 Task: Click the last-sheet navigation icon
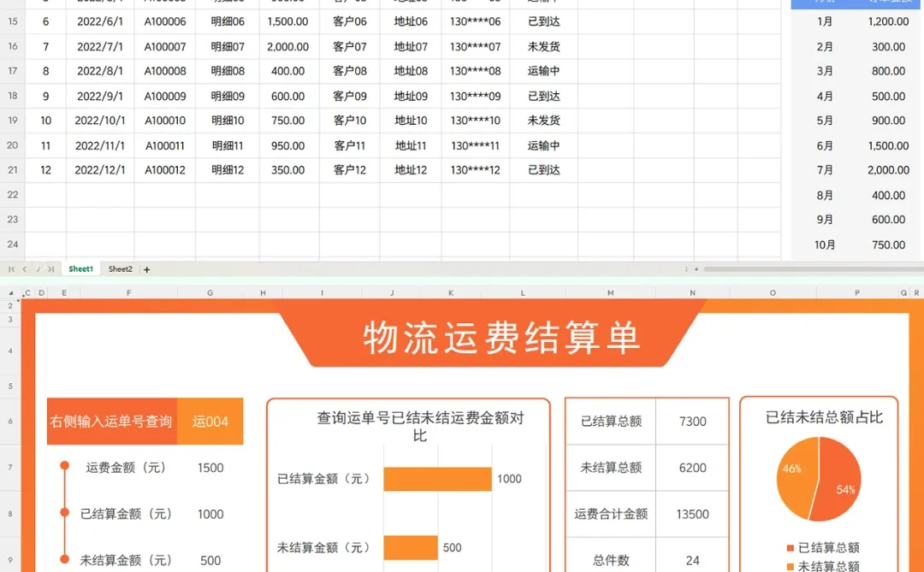(x=50, y=268)
